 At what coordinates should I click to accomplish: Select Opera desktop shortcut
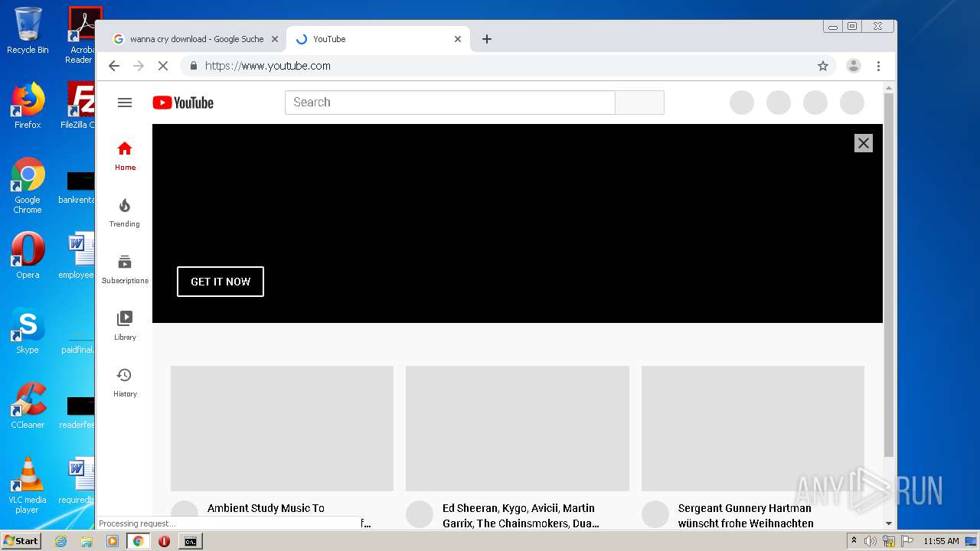[28, 256]
